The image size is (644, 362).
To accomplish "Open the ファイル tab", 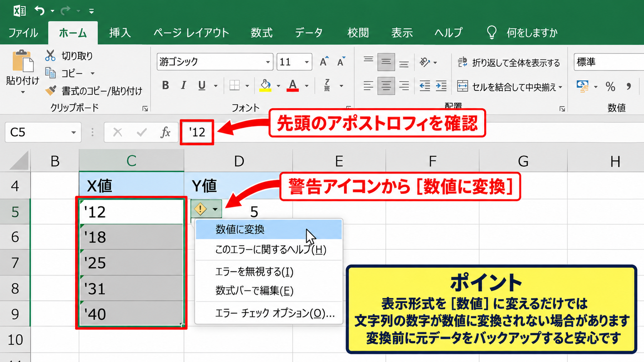I will tap(23, 33).
